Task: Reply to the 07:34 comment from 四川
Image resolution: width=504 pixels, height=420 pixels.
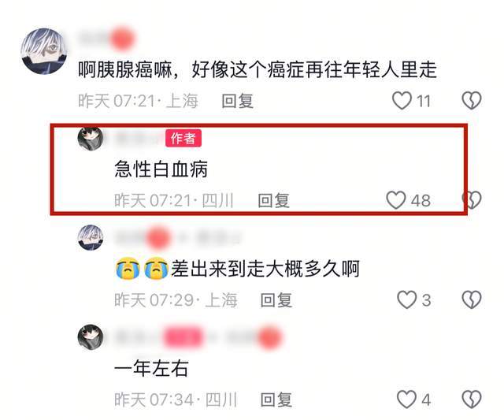Action: [x=276, y=400]
